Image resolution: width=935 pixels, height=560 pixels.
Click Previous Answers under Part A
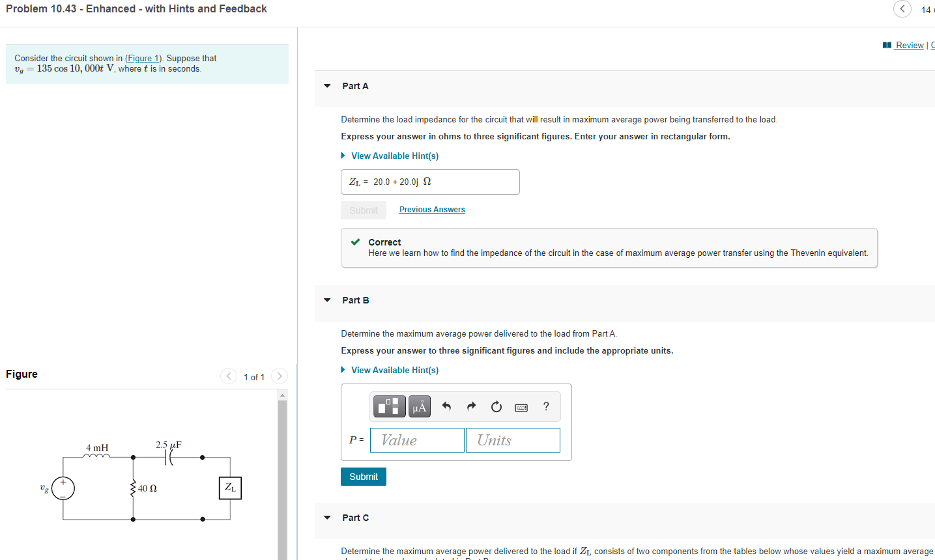coord(432,209)
